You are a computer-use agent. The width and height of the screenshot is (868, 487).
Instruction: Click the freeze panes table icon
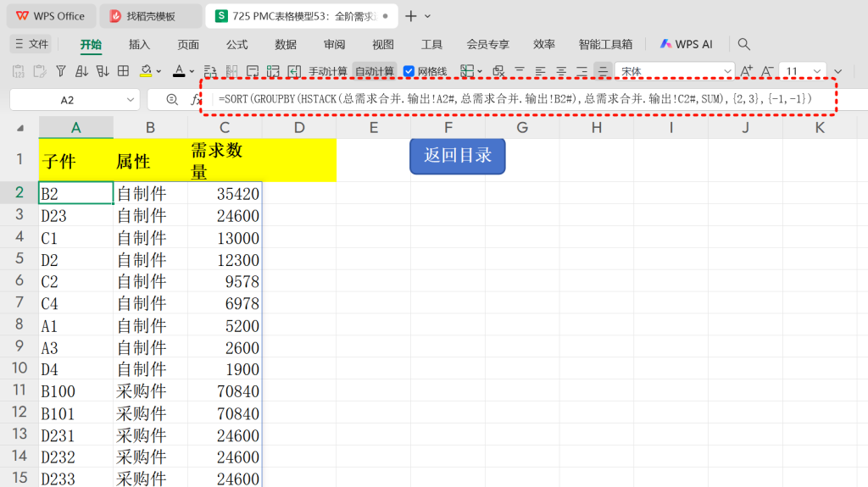467,71
